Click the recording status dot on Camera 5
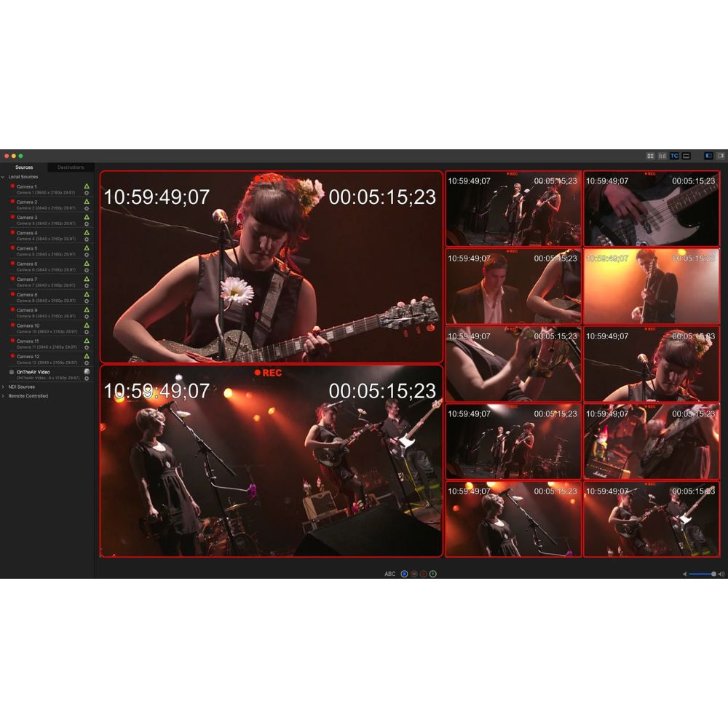728x728 pixels. [x=12, y=248]
